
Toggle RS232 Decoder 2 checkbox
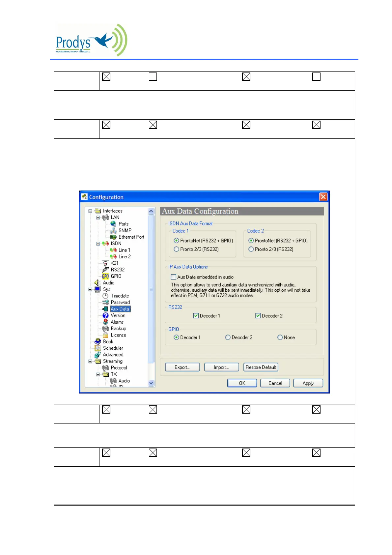[x=258, y=316]
